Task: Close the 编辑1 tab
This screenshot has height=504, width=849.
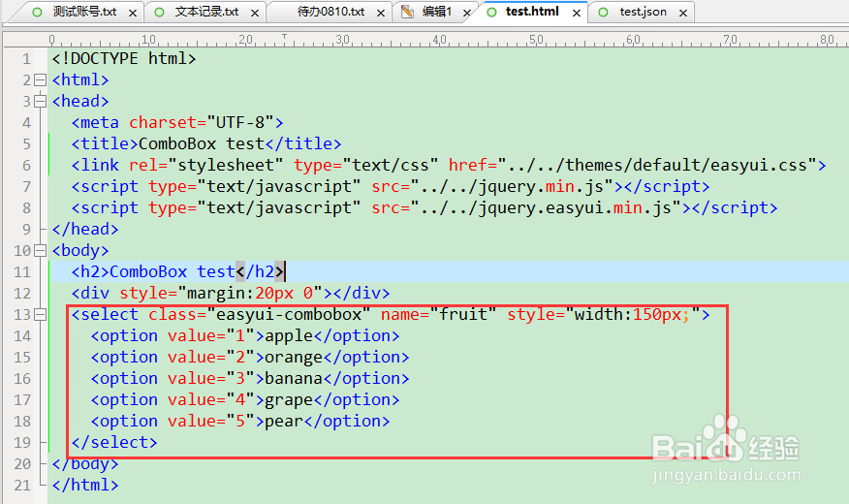Action: 467,13
